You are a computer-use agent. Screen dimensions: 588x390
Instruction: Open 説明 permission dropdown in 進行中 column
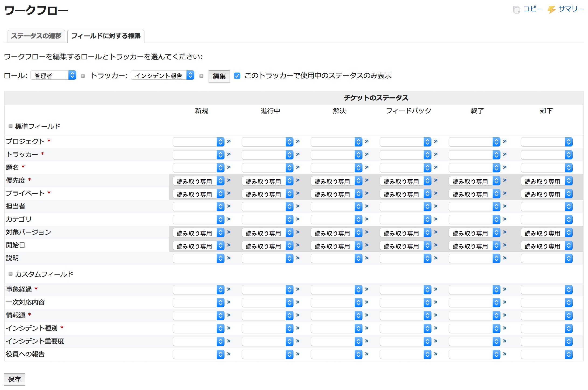point(268,258)
